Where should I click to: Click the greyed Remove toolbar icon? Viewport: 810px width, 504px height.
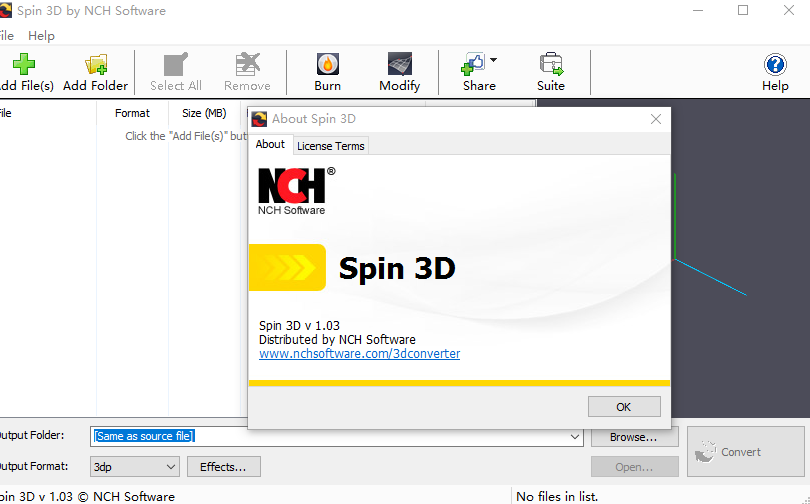pos(247,65)
